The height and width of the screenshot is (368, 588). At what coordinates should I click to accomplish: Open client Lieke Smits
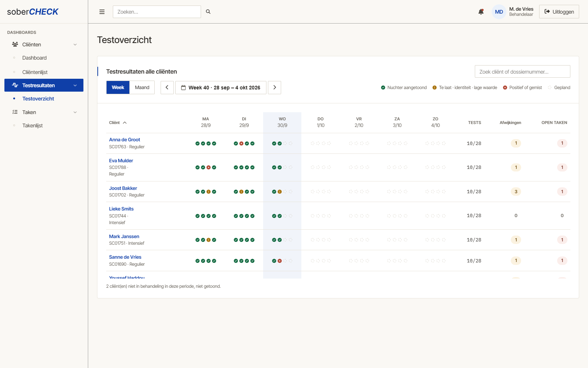(121, 209)
